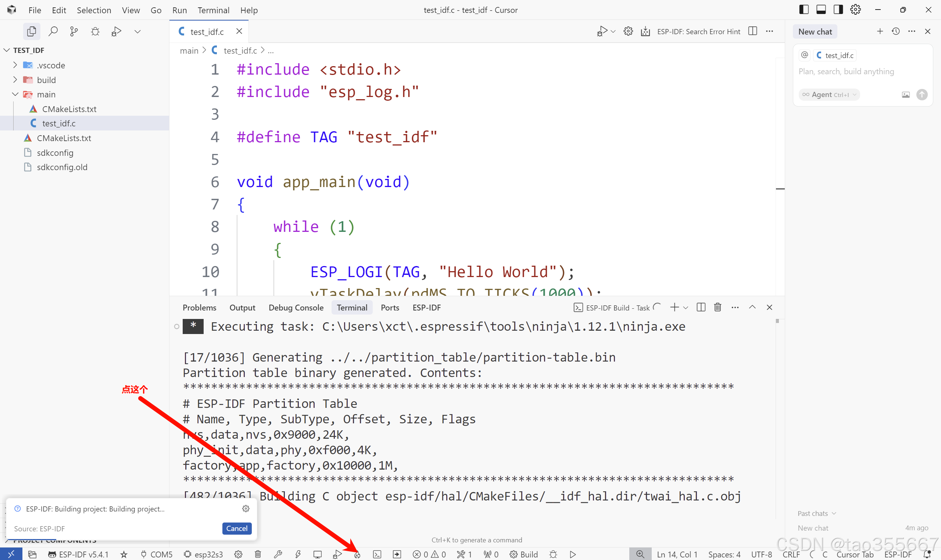
Task: Toggle the primary side bar layout button
Action: coord(804,10)
